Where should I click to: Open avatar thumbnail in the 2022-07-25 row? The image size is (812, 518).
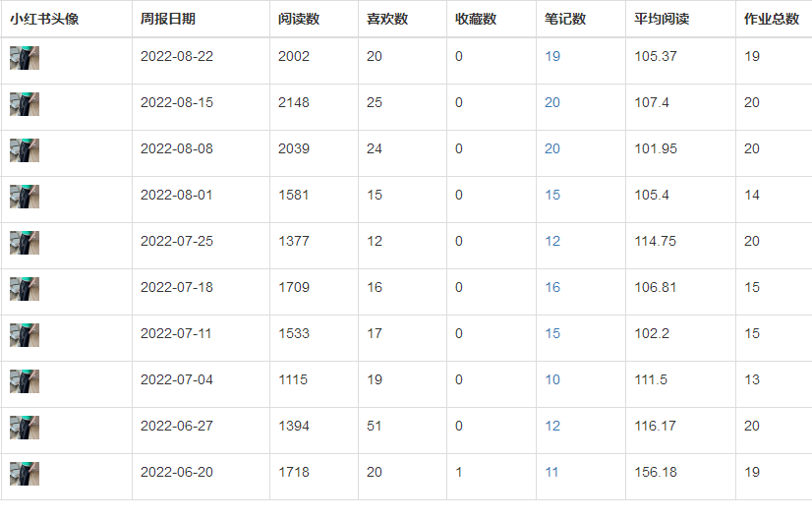[x=25, y=243]
